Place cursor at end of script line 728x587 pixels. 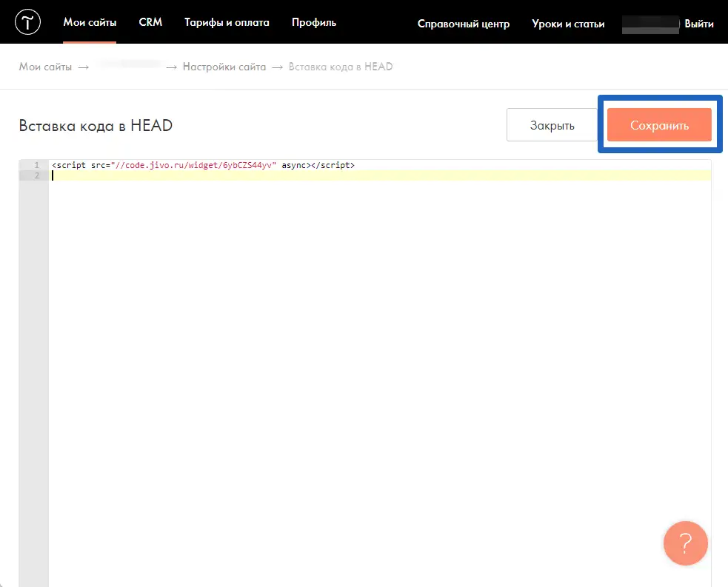point(355,165)
